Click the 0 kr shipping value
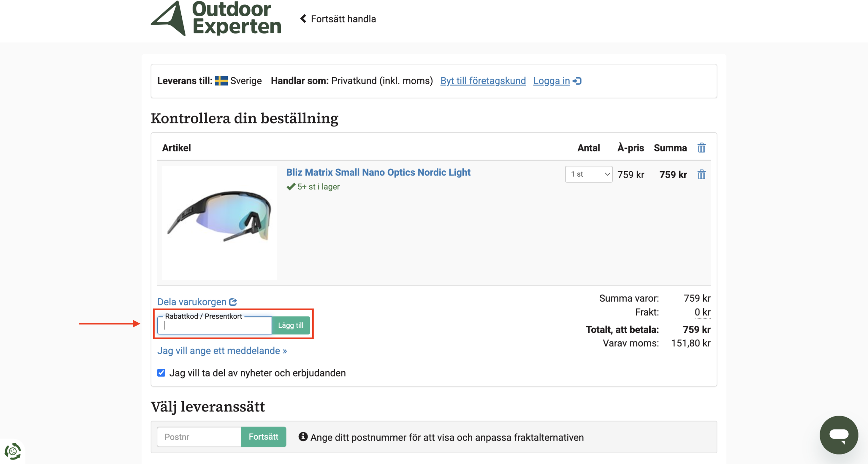 702,312
